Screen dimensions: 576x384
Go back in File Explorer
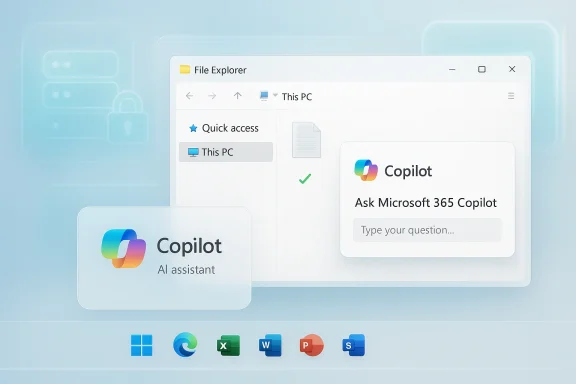190,96
